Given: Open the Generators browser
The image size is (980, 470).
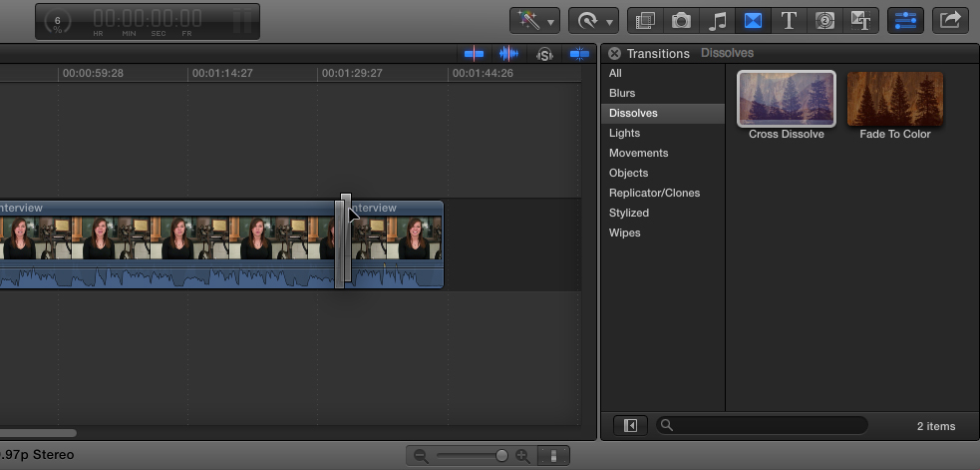Looking at the screenshot, I should pyautogui.click(x=825, y=21).
